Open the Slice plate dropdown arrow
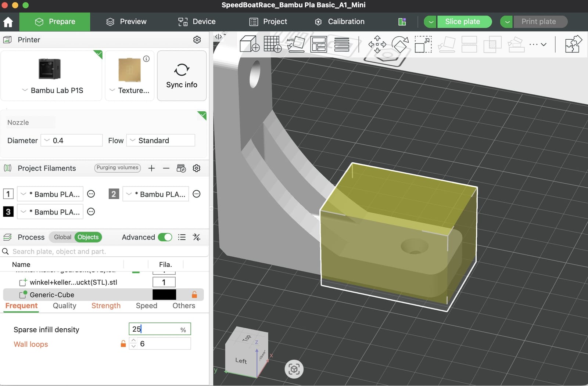The width and height of the screenshot is (588, 386). 430,22
